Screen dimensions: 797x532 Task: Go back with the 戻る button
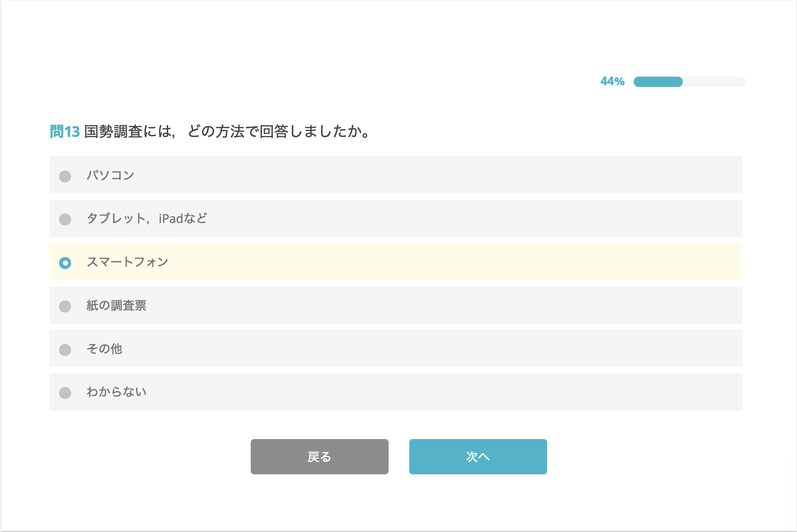pyautogui.click(x=320, y=457)
